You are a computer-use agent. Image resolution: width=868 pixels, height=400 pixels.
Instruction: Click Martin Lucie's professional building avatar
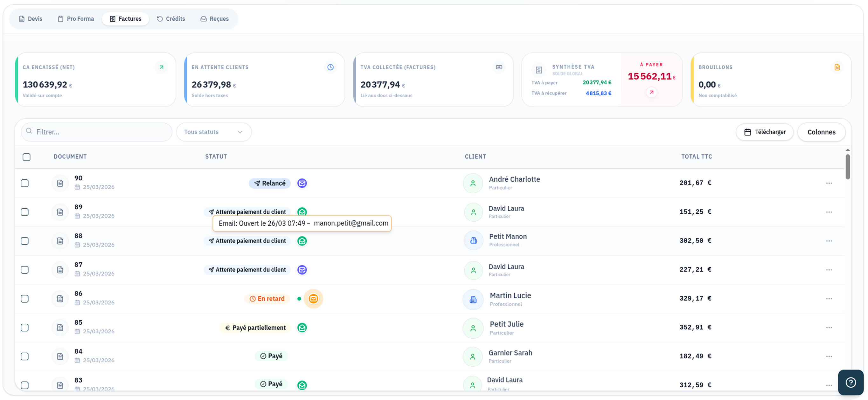[473, 299]
